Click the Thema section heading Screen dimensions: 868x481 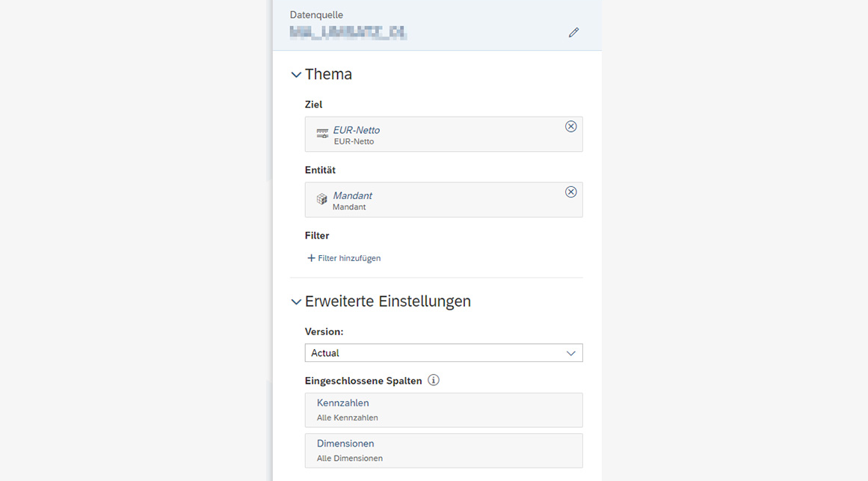[328, 74]
